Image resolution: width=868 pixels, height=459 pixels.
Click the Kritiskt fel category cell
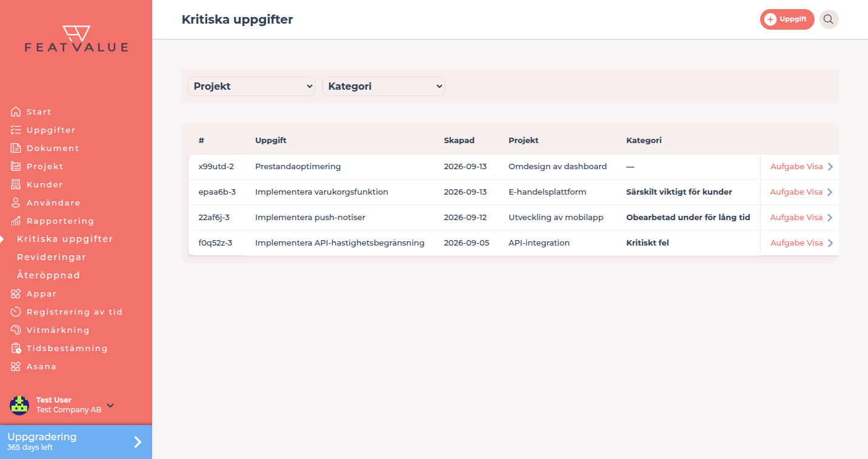click(647, 243)
